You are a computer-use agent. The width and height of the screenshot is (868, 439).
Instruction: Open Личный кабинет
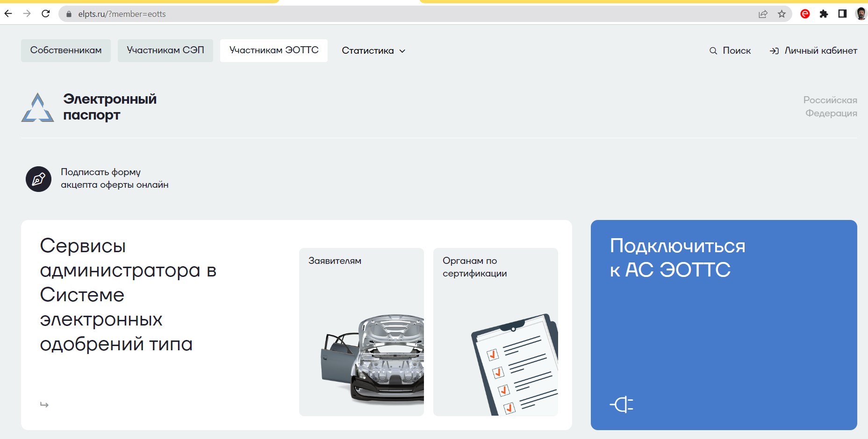pos(813,50)
